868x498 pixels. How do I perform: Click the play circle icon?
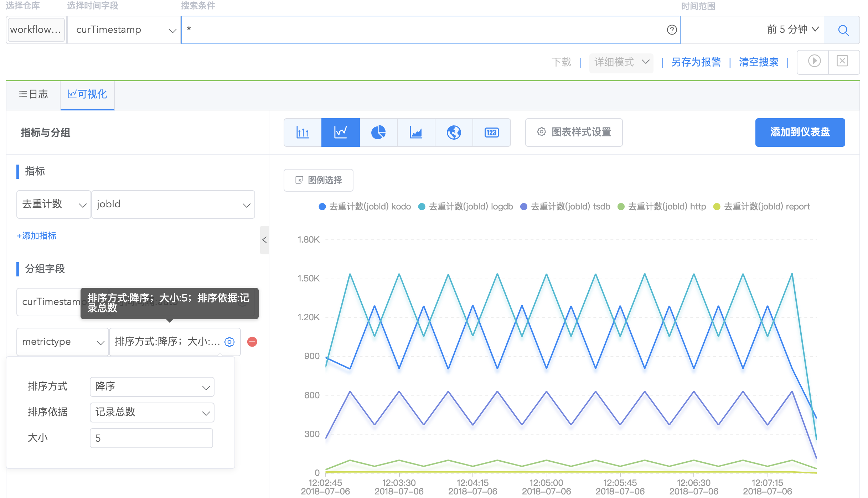click(814, 61)
